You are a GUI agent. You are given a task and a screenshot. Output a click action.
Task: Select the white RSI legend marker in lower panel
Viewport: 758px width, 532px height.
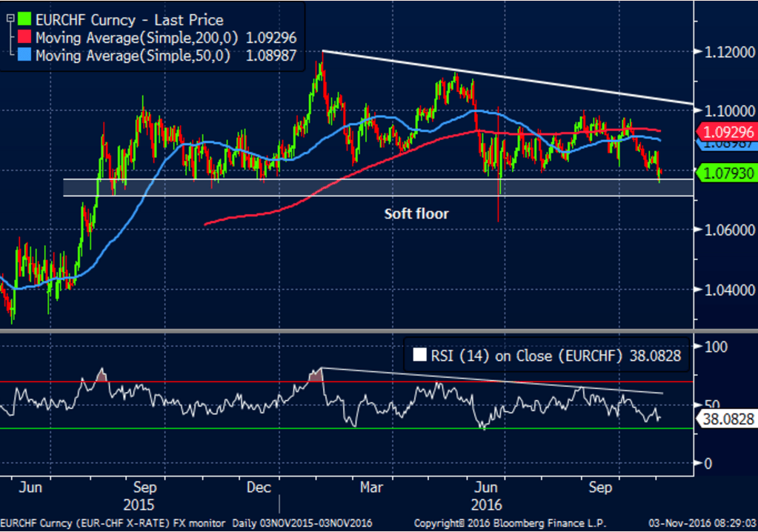[419, 356]
